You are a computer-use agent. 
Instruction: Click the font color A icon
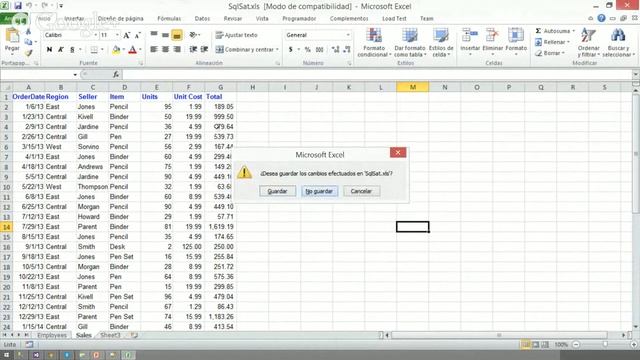coord(132,49)
